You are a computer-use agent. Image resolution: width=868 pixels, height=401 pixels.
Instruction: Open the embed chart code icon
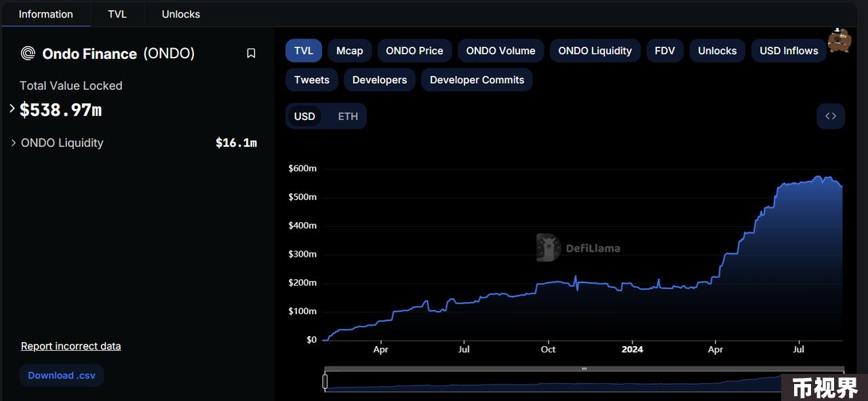click(831, 116)
